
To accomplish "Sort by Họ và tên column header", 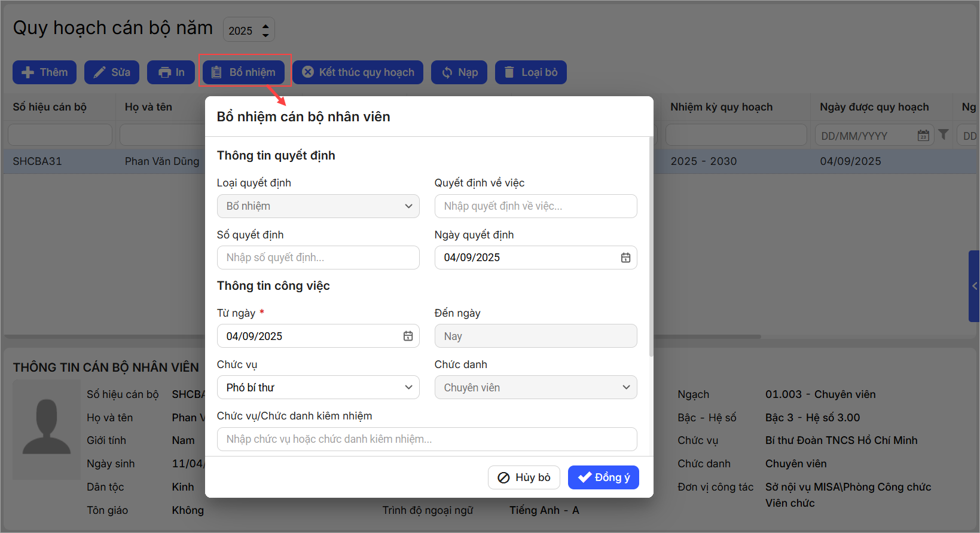I will pyautogui.click(x=148, y=107).
